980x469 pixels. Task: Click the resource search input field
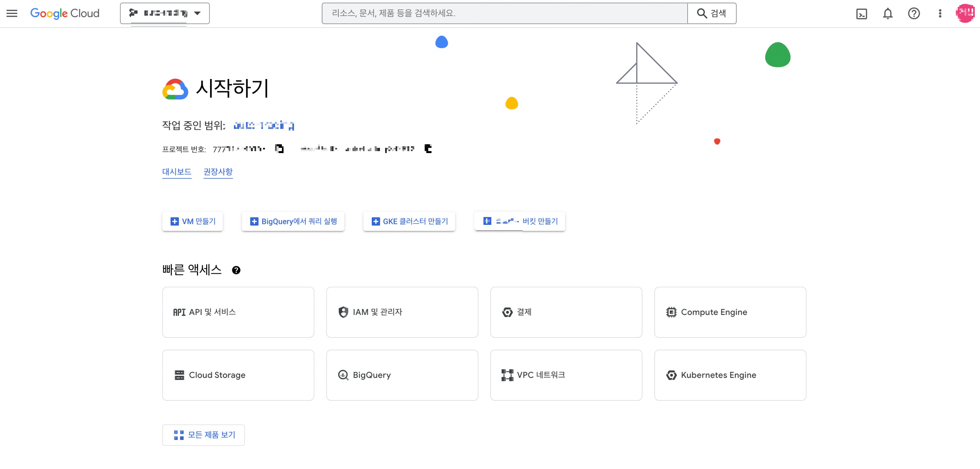tap(504, 13)
